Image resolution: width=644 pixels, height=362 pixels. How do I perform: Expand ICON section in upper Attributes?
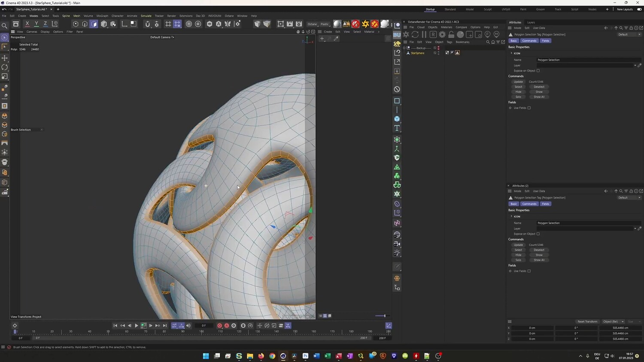click(x=511, y=53)
